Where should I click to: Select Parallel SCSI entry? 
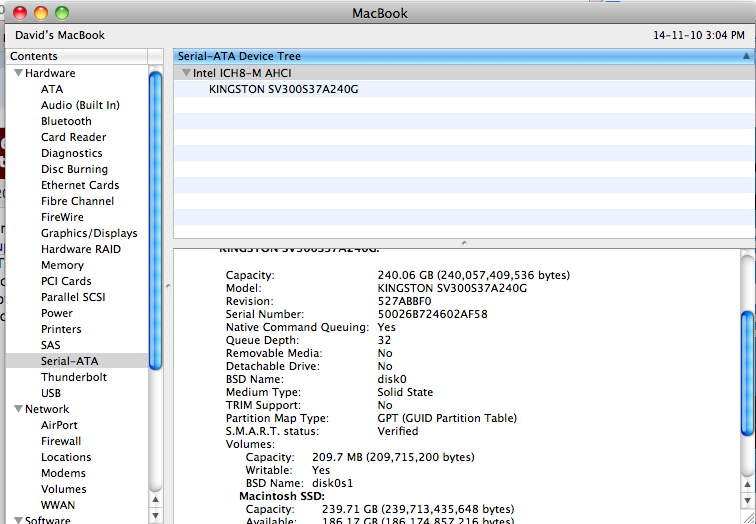click(x=73, y=297)
